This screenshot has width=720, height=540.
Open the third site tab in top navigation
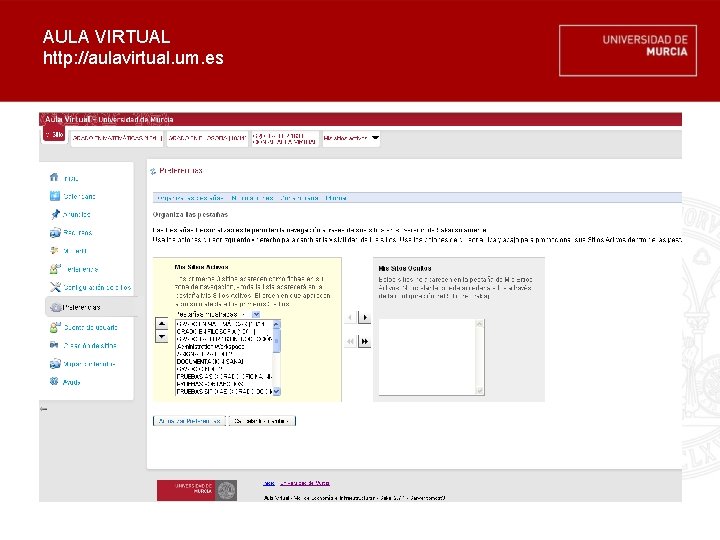pos(208,138)
